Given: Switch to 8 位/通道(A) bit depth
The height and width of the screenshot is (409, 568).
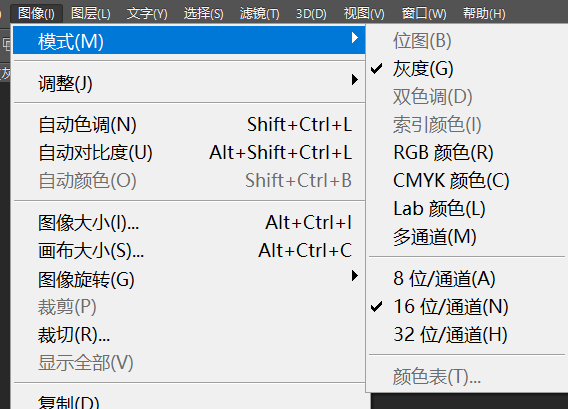Looking at the screenshot, I should 444,279.
